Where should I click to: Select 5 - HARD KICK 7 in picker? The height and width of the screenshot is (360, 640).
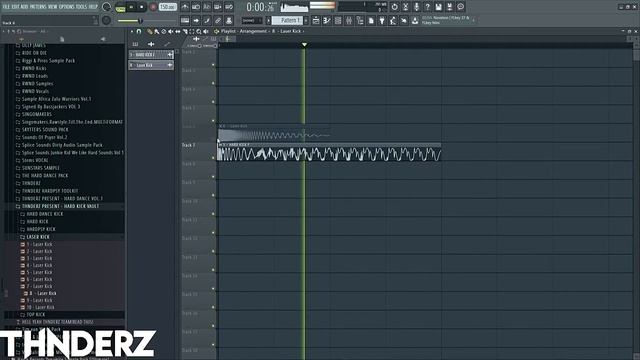point(151,55)
